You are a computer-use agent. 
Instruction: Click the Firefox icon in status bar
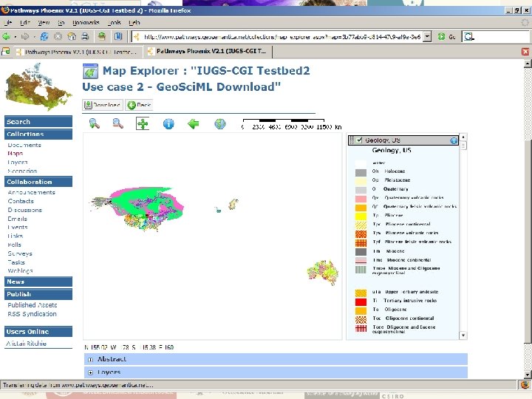(x=525, y=385)
